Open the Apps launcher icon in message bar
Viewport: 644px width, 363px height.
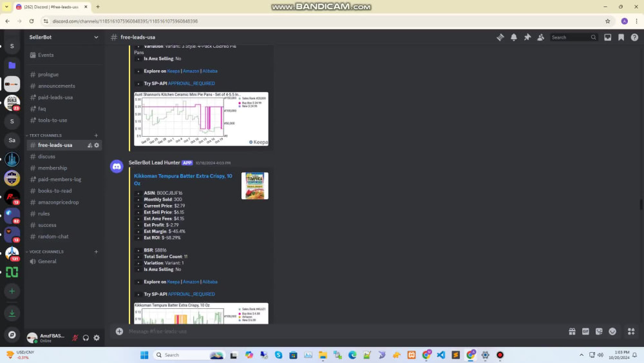click(x=631, y=331)
